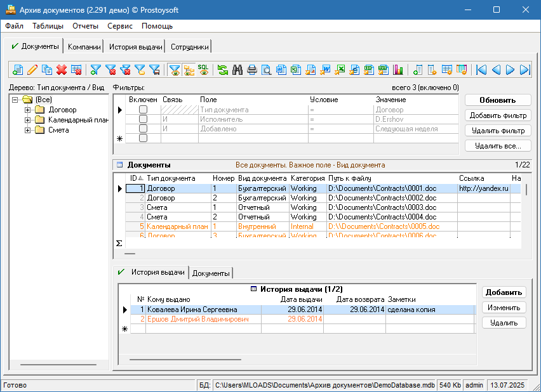Click the 'Удалить все...' button
This screenshot has height=392, width=541.
coord(498,145)
